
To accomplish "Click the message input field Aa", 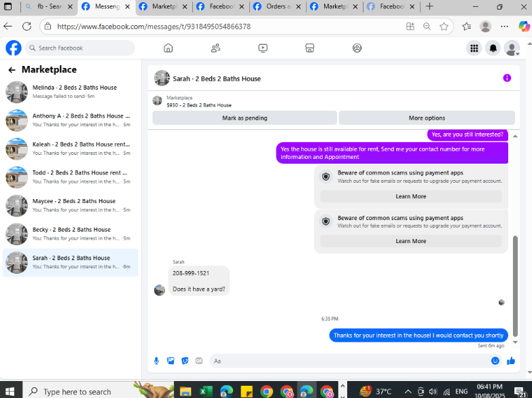I will (349, 361).
